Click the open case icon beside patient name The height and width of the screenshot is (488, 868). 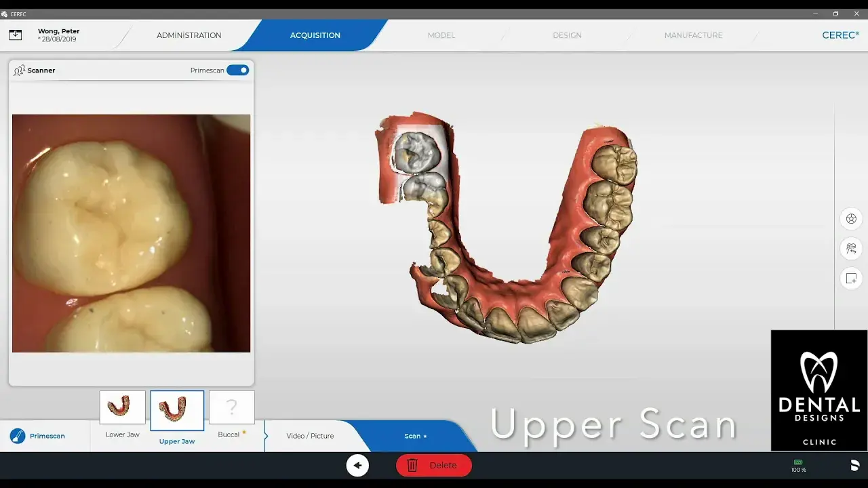click(x=15, y=35)
